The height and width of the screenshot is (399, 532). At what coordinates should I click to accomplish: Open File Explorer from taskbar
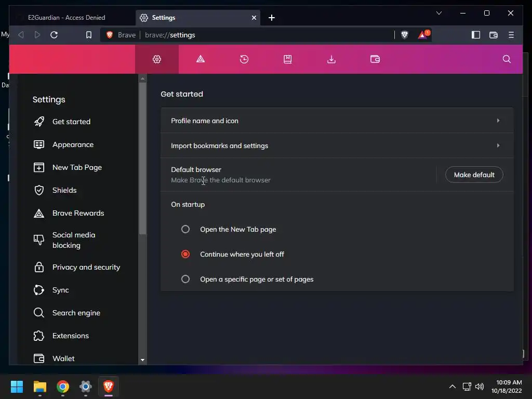pos(39,387)
